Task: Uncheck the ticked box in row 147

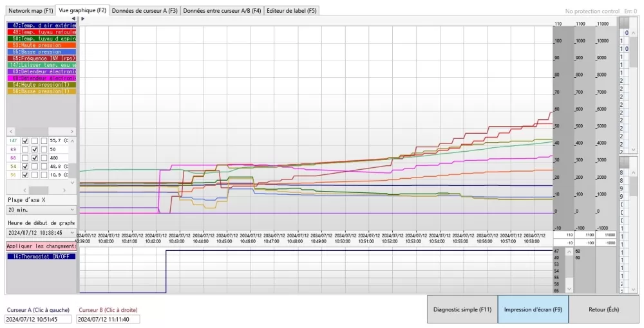Action: click(x=26, y=141)
